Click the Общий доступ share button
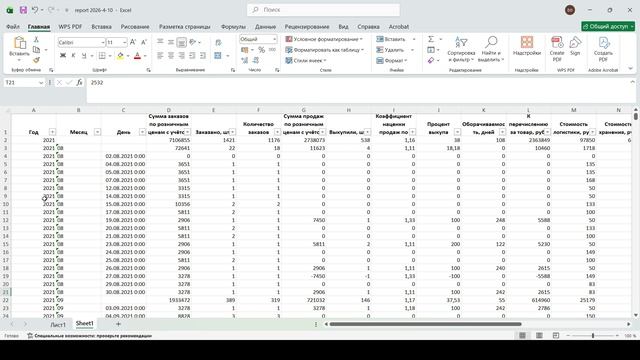This screenshot has width=640, height=360. point(608,27)
